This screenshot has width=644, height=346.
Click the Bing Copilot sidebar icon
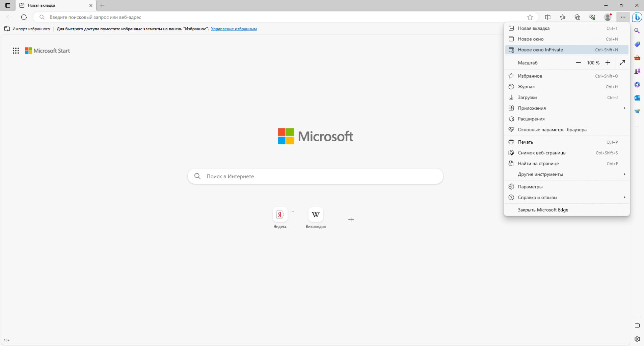pyautogui.click(x=637, y=17)
